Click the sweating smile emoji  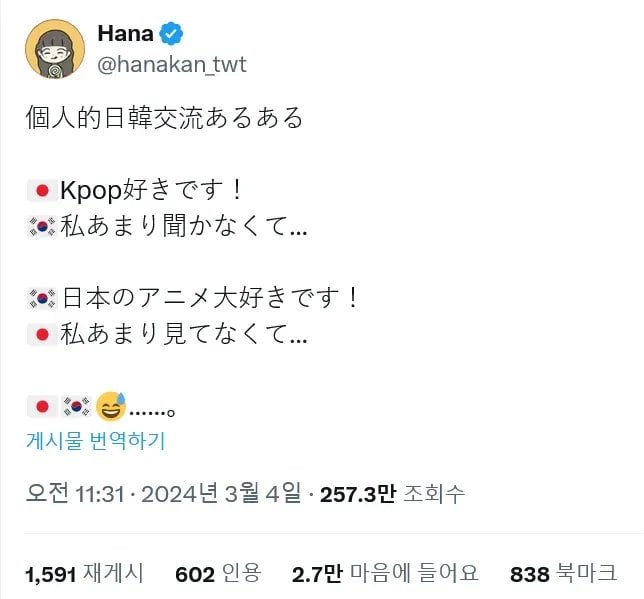[111, 406]
